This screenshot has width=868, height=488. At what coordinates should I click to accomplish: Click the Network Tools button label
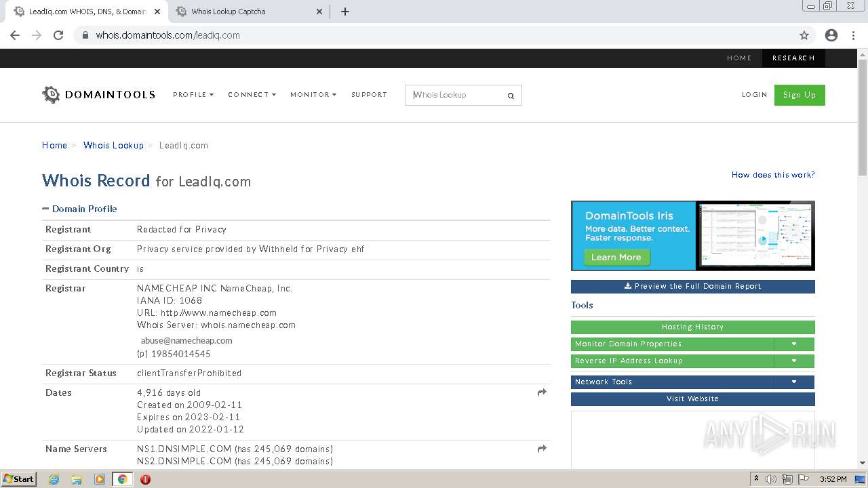pos(604,382)
